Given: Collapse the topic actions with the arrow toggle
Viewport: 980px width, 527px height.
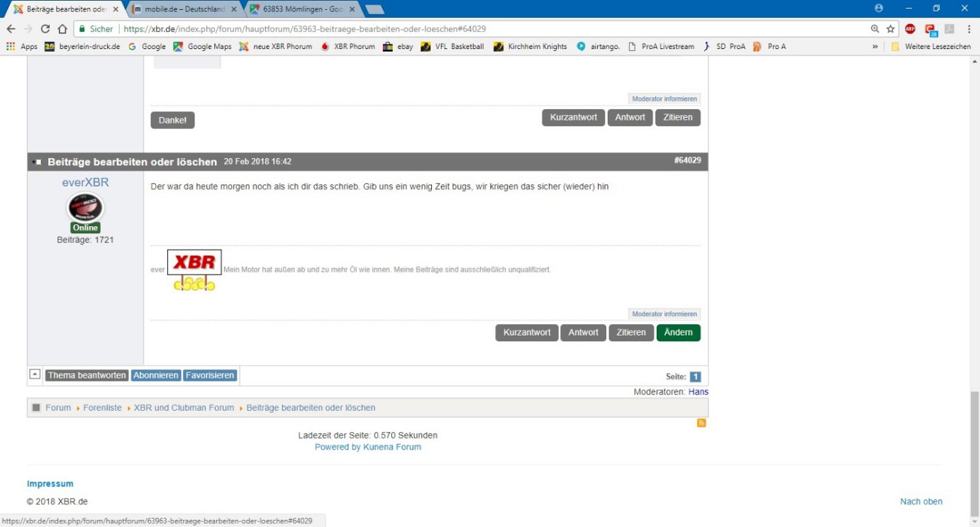Looking at the screenshot, I should [x=35, y=375].
